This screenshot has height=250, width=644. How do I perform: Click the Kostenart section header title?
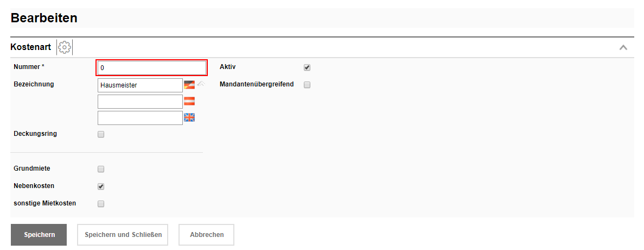point(31,47)
